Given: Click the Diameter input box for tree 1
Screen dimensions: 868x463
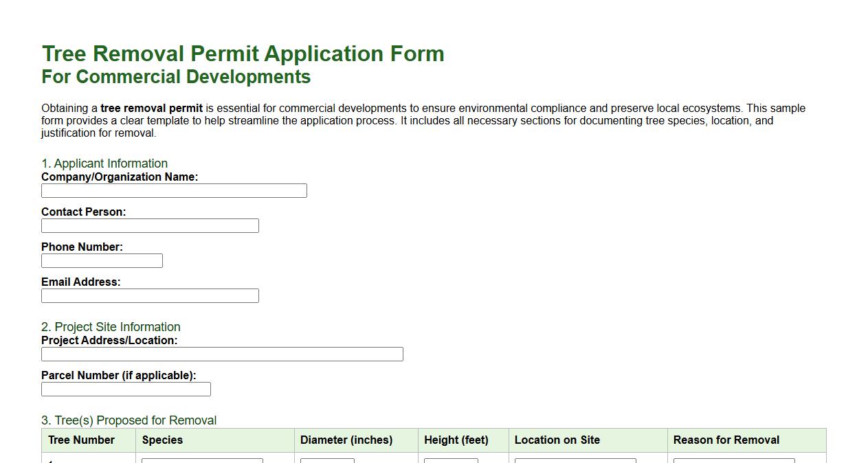Looking at the screenshot, I should (328, 460).
